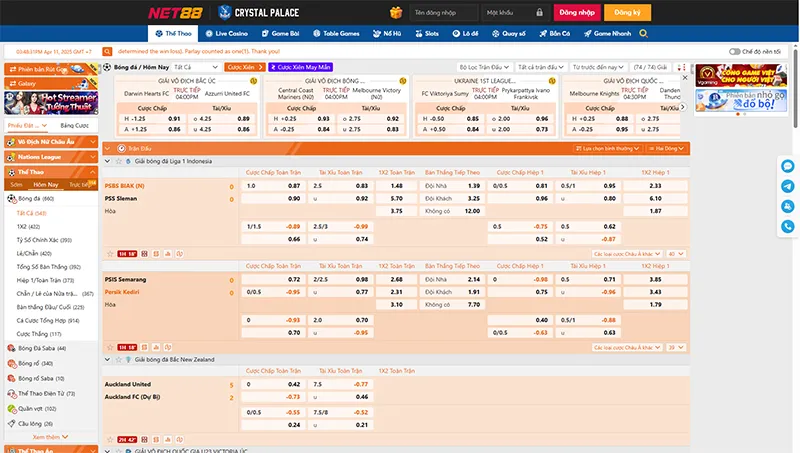Click the page vertical scrollbar
800x453 pixels.
pyautogui.click(x=795, y=87)
